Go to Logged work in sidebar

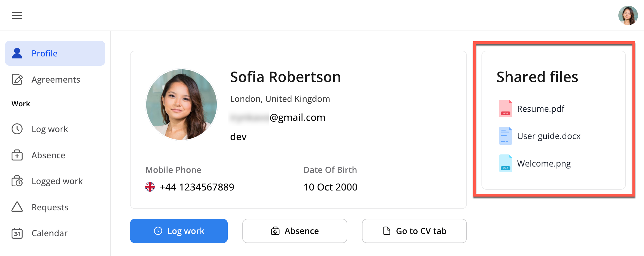coord(57,181)
